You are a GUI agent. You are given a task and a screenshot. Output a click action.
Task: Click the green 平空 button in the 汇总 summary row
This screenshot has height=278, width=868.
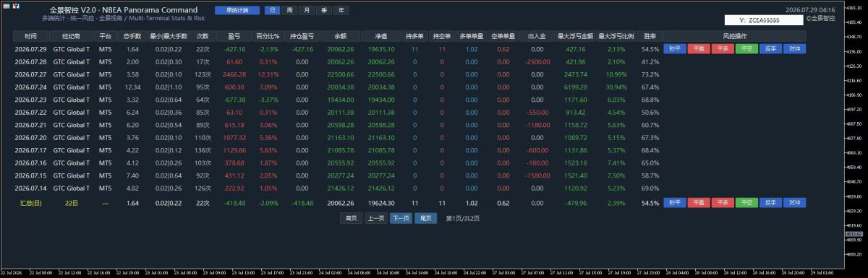pyautogui.click(x=746, y=203)
